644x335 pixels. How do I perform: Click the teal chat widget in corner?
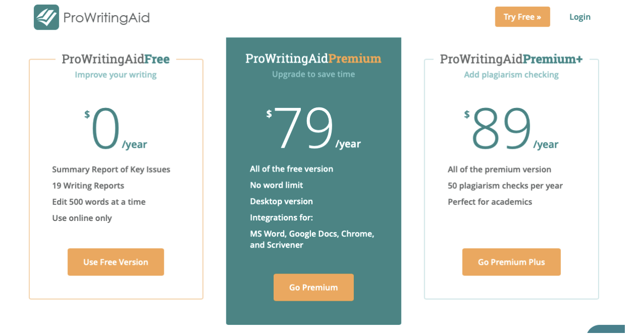(607, 330)
